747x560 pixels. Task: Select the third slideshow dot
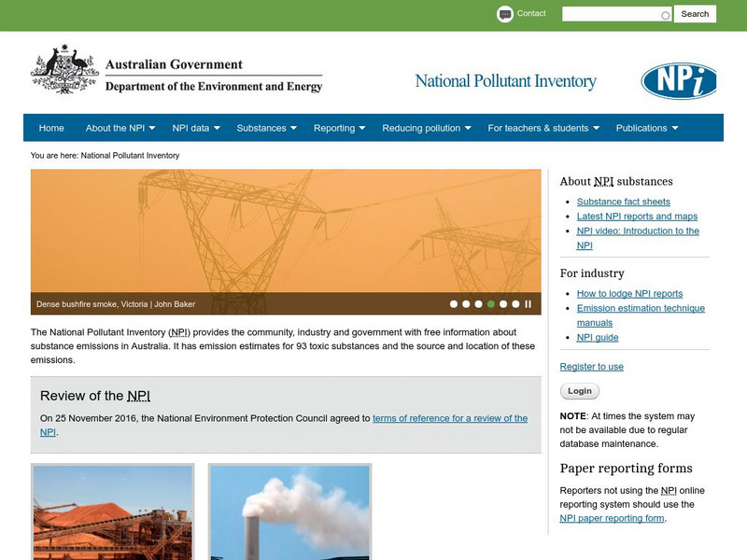(x=478, y=304)
